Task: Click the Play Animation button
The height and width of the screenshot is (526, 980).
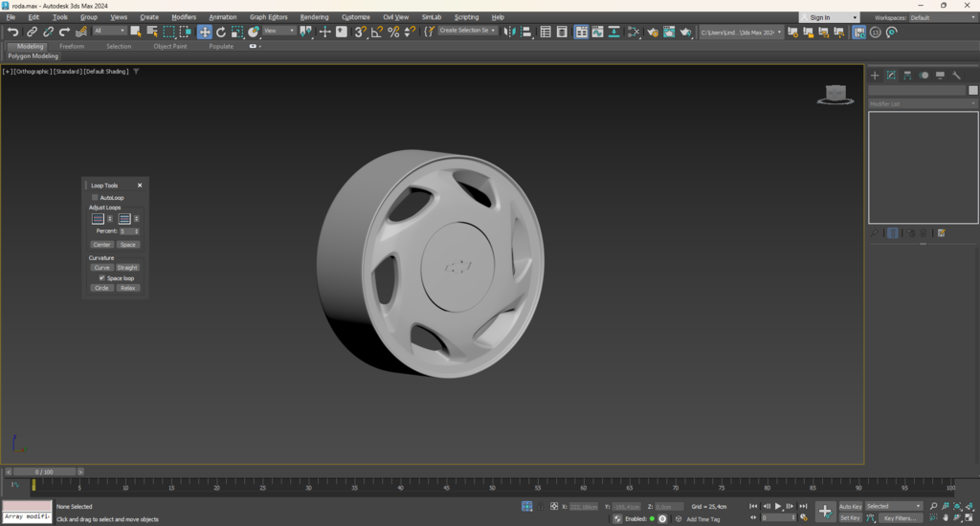Action: tap(778, 506)
